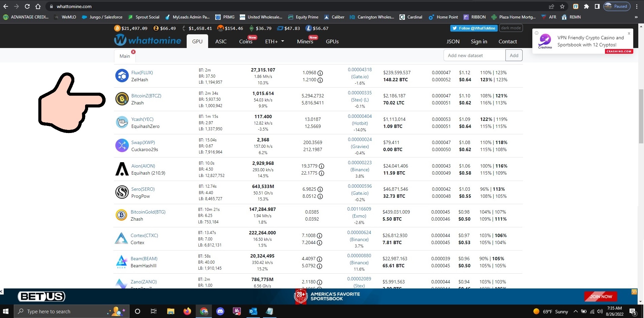Screen dimensions: 644x318
Task: Bookmark page with the star icon
Action: pyautogui.click(x=562, y=6)
